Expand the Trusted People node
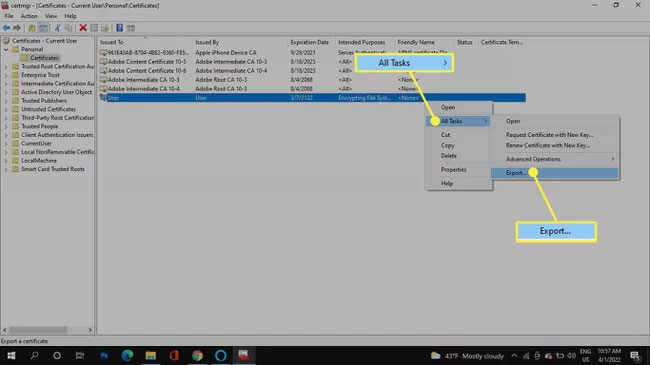 pos(6,126)
